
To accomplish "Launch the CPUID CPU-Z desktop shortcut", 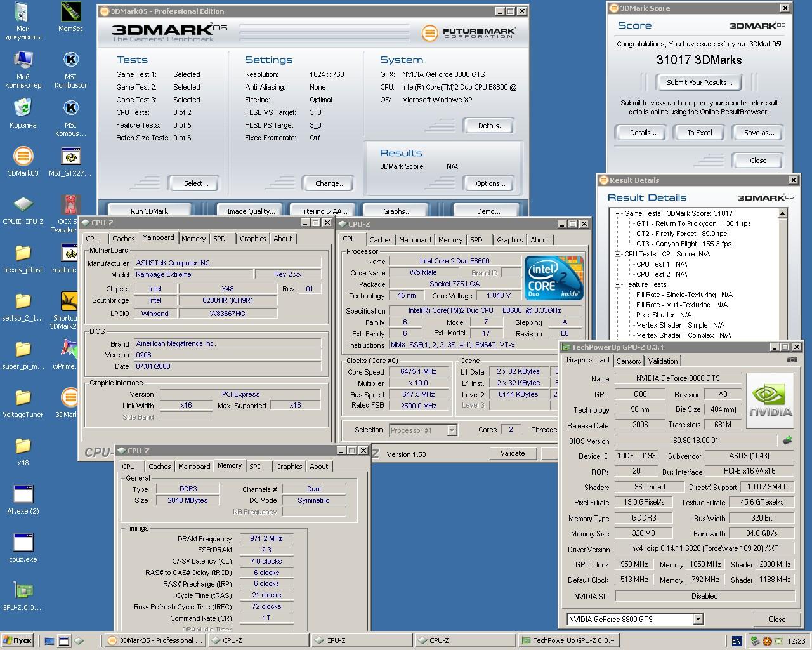I will click(23, 210).
